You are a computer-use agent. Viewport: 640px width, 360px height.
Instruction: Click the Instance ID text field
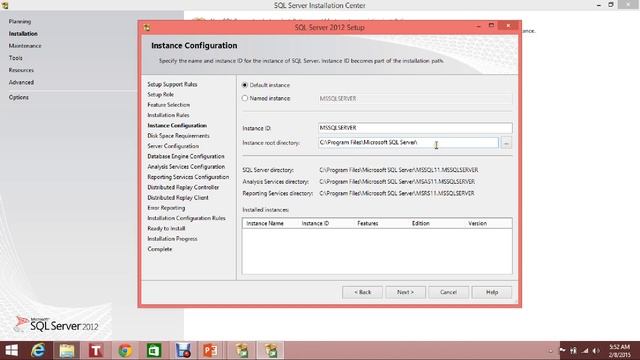[x=415, y=128]
